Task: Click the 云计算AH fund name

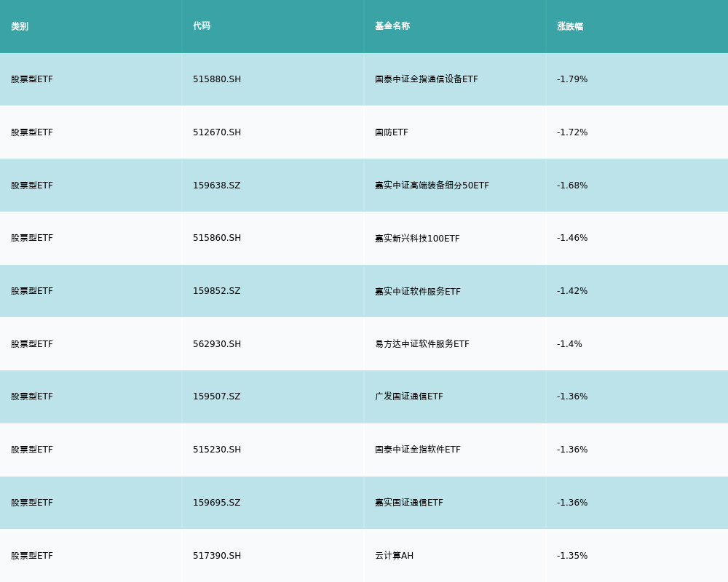Action: pyautogui.click(x=394, y=556)
